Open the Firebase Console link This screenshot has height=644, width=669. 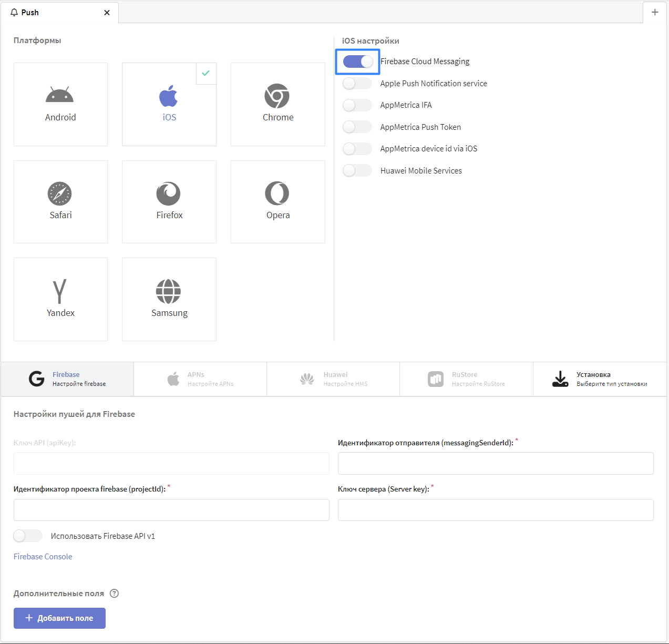43,557
